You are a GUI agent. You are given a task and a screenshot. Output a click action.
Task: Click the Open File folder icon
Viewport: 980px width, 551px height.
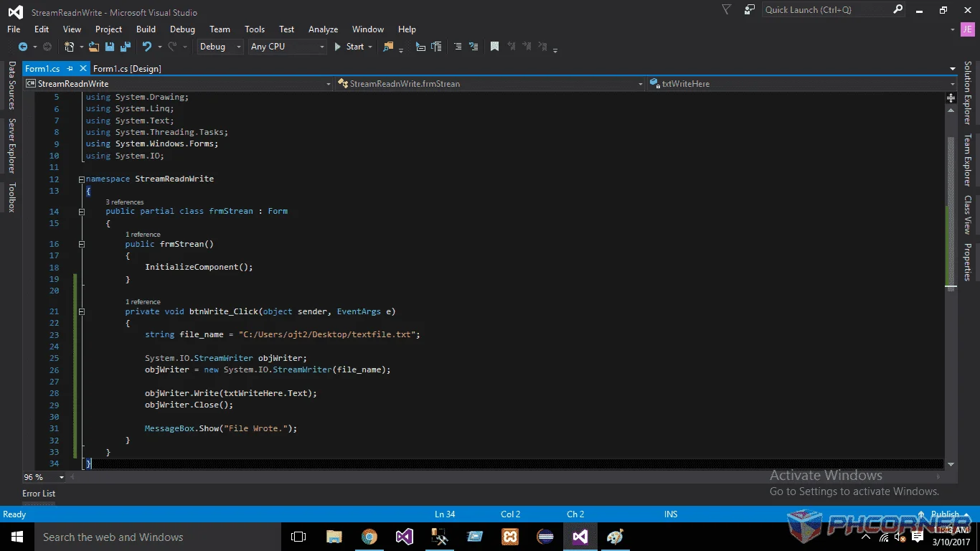pos(94,47)
